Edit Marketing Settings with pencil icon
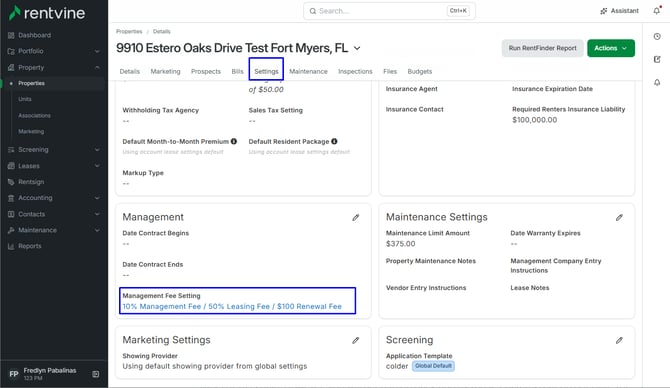 click(356, 341)
